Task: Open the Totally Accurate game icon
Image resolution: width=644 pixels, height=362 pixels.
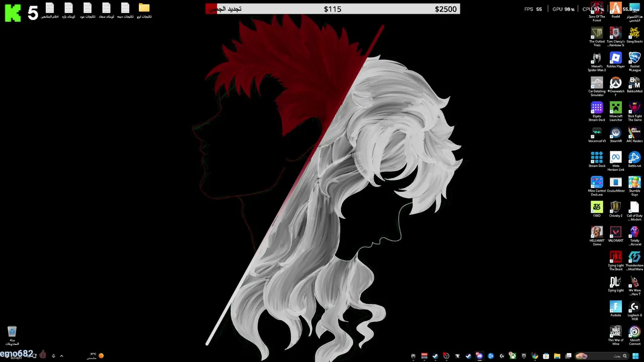Action: [634, 236]
